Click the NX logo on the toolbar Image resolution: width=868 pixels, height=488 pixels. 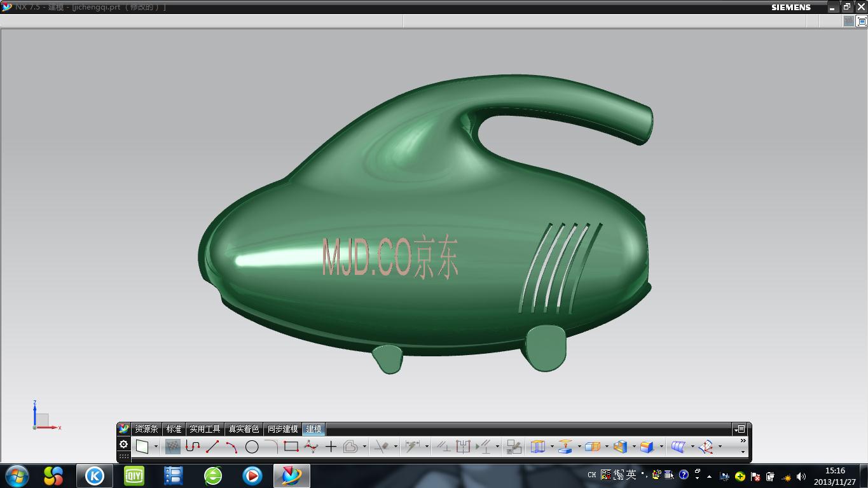(124, 429)
